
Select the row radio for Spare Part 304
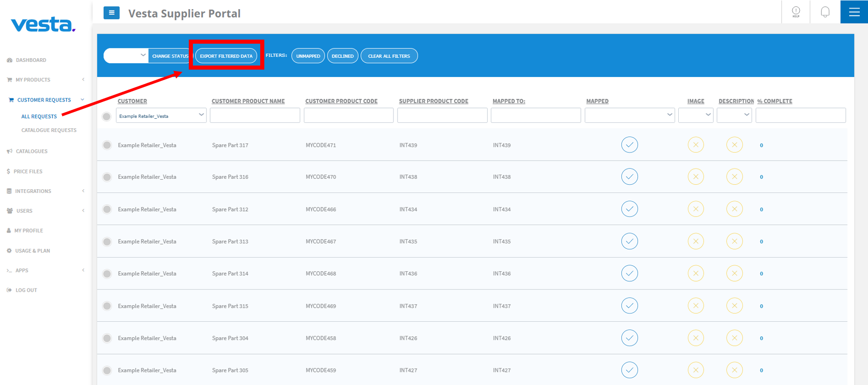[x=107, y=338]
